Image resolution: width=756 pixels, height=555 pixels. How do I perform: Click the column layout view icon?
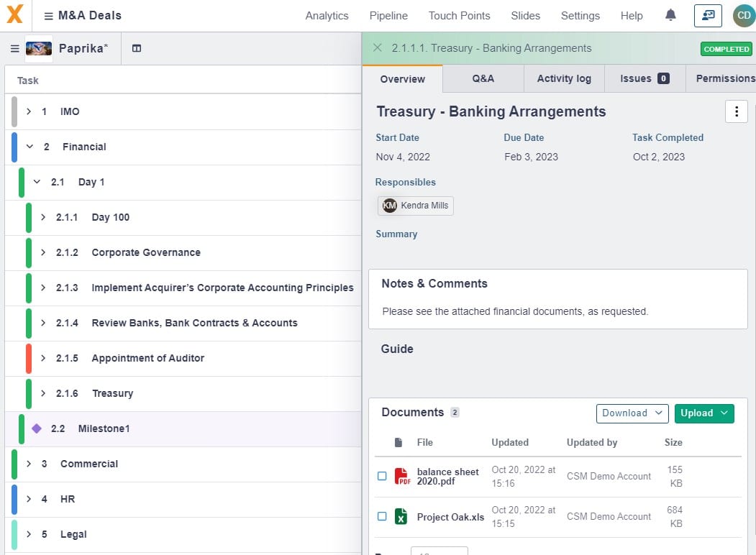tap(137, 49)
